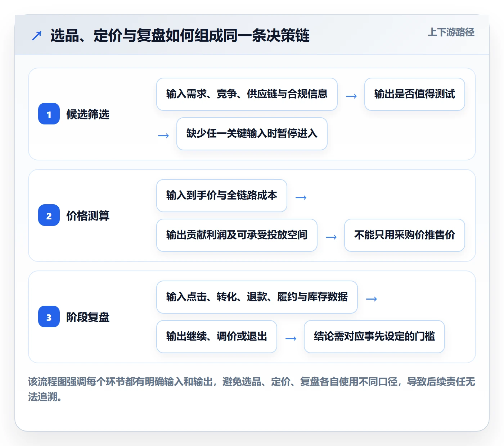Click the 缺少任一关键输入时暂停进入 box

252,134
